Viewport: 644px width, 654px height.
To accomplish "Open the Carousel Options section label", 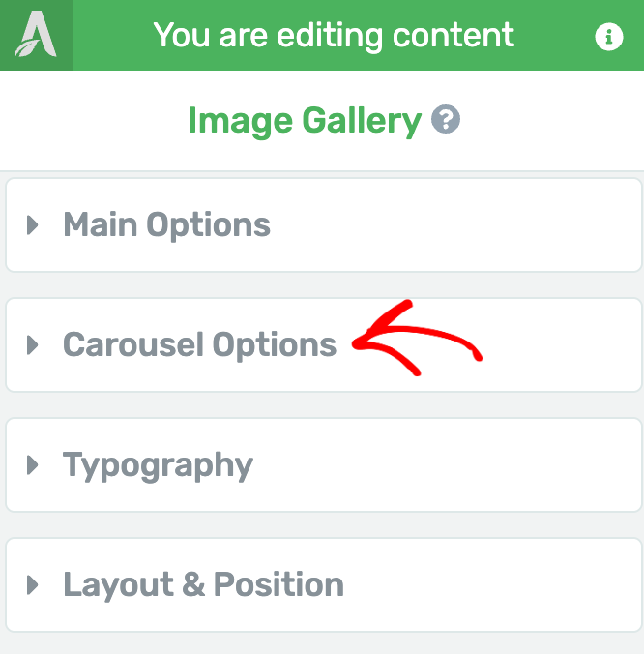I will tap(199, 345).
